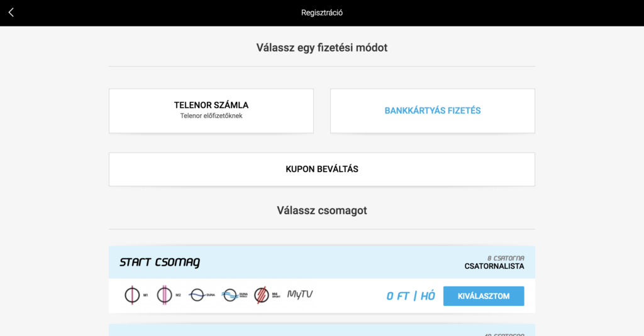Click the 'Telenor előfizetőknek' subtitle text
The height and width of the screenshot is (336, 644).
211,116
